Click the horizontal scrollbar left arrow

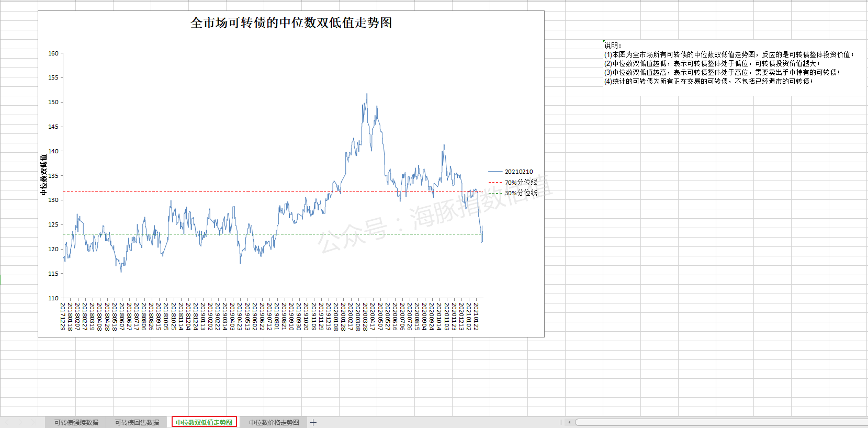click(569, 422)
